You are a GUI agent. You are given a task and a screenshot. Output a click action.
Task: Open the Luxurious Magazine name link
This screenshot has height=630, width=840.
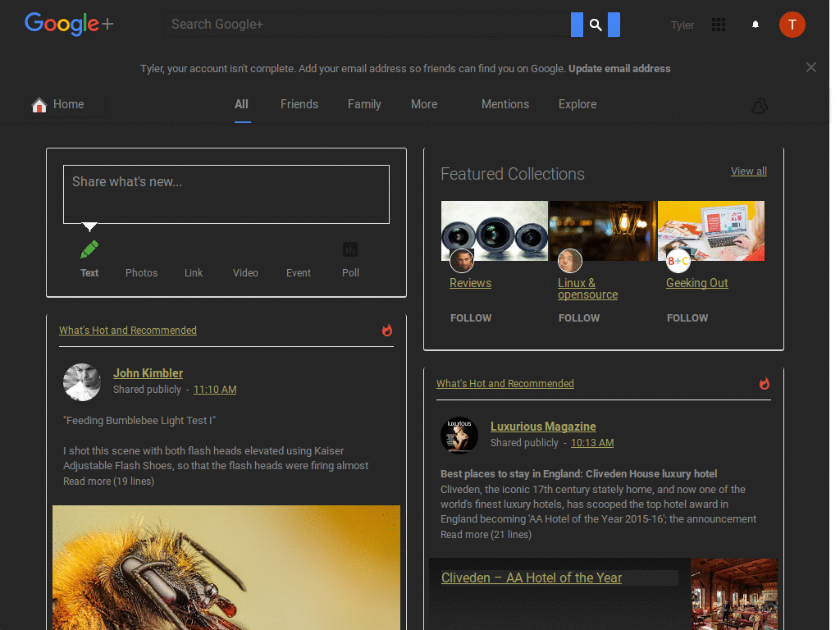click(x=543, y=427)
